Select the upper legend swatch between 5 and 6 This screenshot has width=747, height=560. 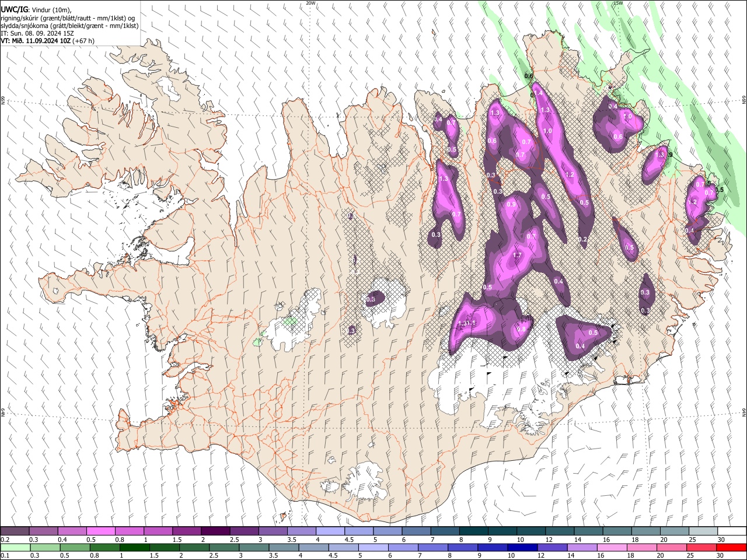tap(387, 531)
